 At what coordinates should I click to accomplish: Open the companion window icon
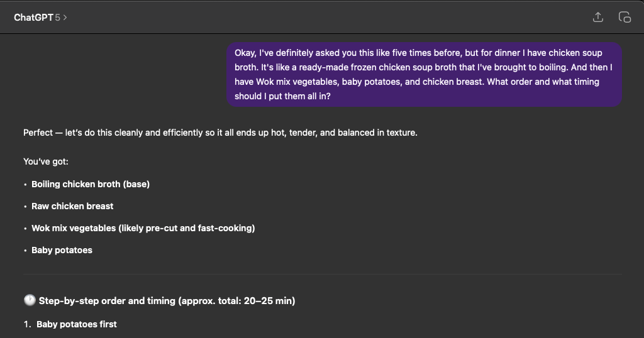coord(625,18)
